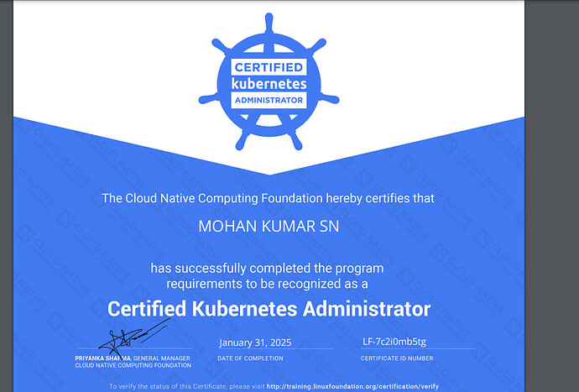
Task: Click the 'requirements to be recognized as a' line
Action: click(x=267, y=284)
